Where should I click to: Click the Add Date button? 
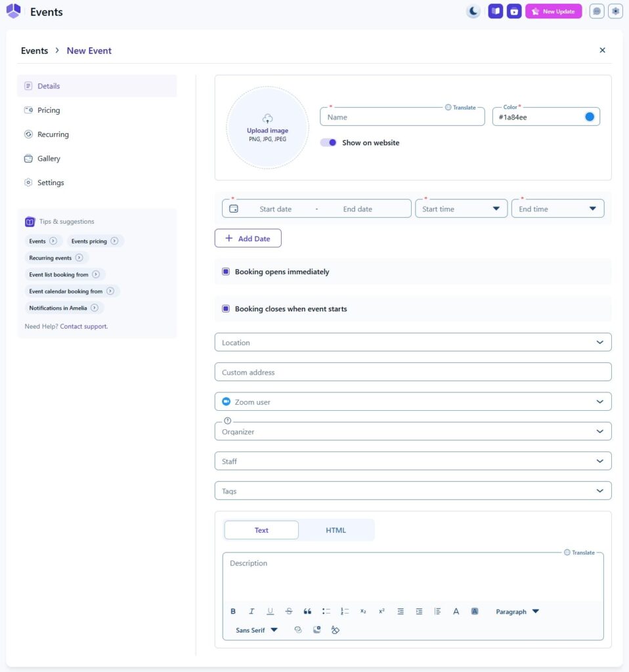click(248, 239)
